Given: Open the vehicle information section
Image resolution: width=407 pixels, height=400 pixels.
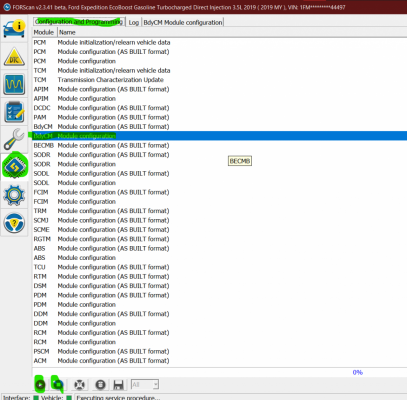Looking at the screenshot, I should (14, 28).
